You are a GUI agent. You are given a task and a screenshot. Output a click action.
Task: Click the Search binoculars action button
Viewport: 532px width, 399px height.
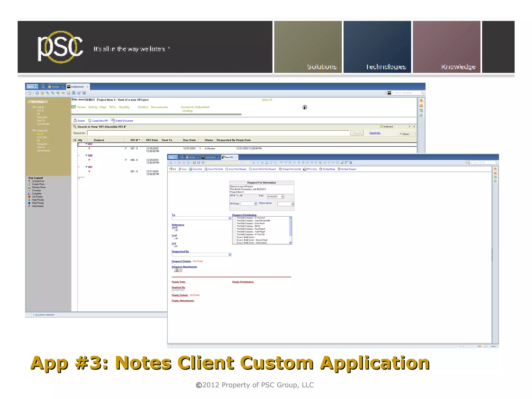click(79, 121)
